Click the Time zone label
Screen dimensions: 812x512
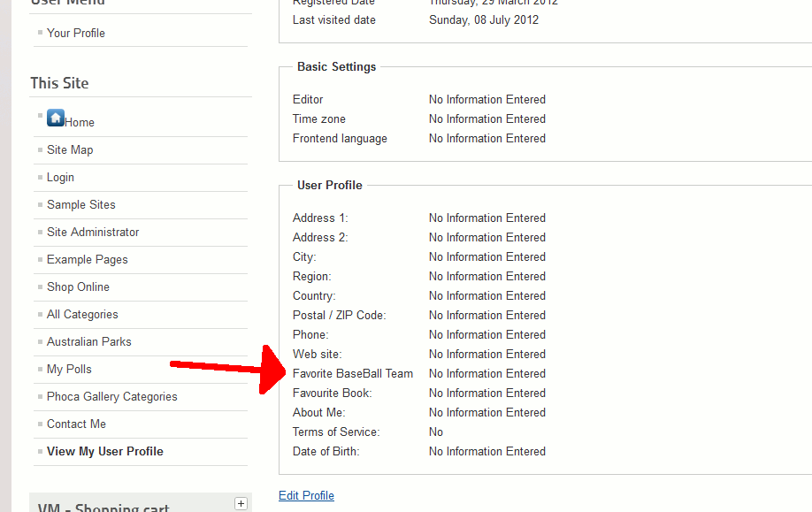(x=319, y=119)
